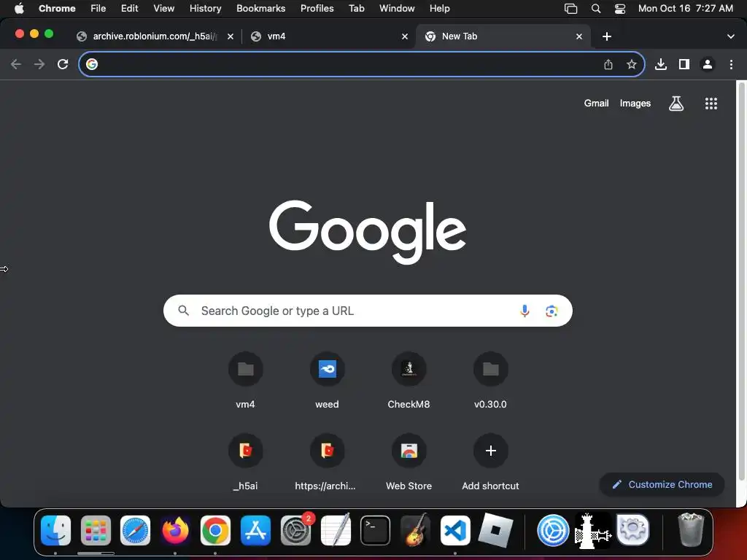
Task: Open Launchpad from the Dock
Action: (x=96, y=530)
